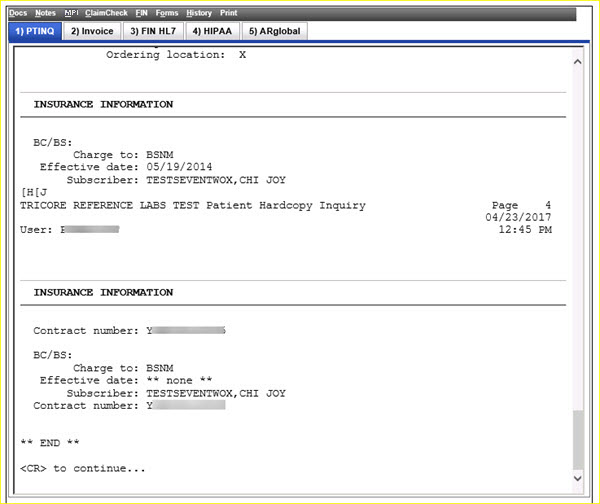Image resolution: width=600 pixels, height=504 pixels.
Task: Click the scrollbar up arrow
Action: pos(577,61)
